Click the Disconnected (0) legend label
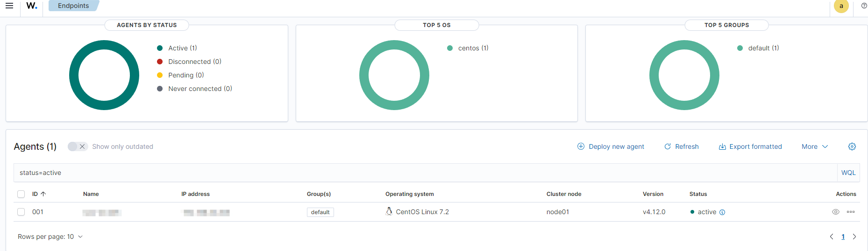The image size is (868, 251). coord(195,62)
